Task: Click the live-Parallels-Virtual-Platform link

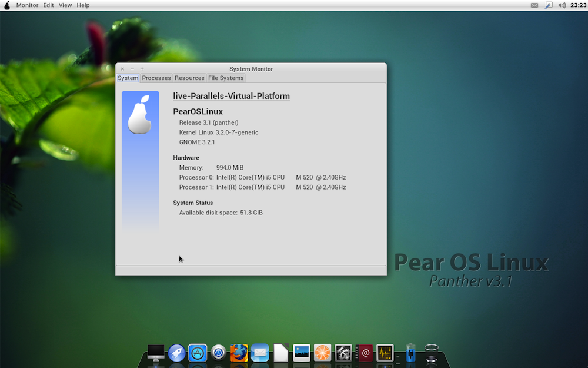Action: click(x=231, y=95)
